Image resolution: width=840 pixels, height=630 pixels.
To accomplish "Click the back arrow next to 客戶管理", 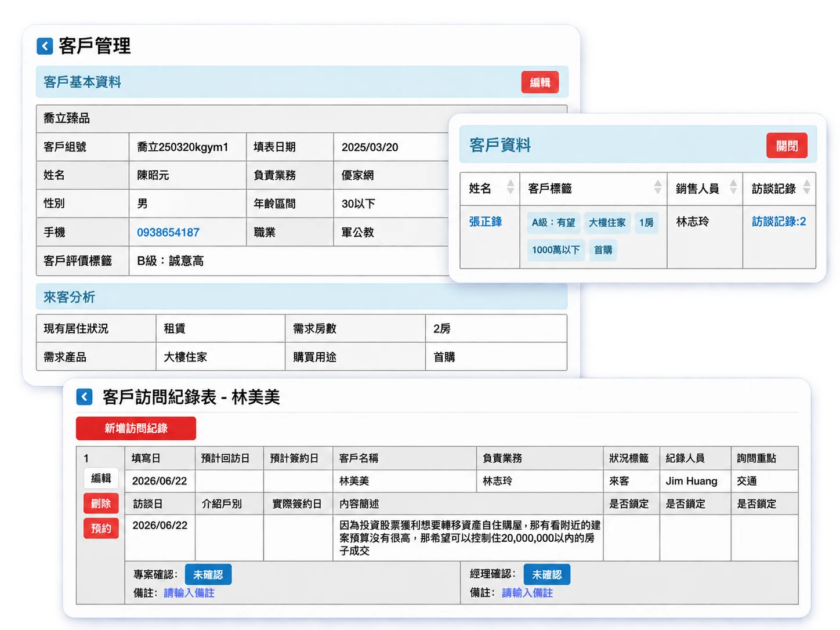I will point(45,46).
